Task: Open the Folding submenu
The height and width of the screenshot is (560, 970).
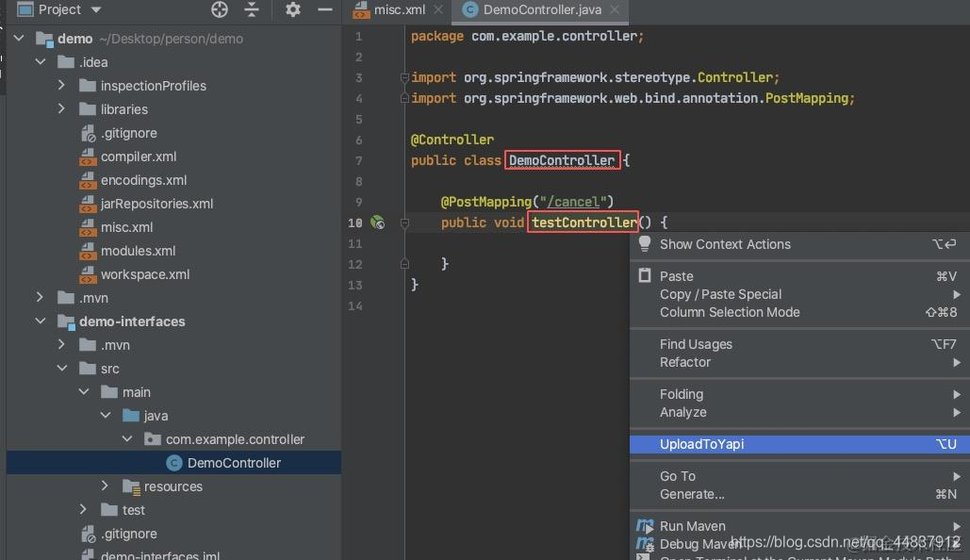Action: click(x=682, y=394)
